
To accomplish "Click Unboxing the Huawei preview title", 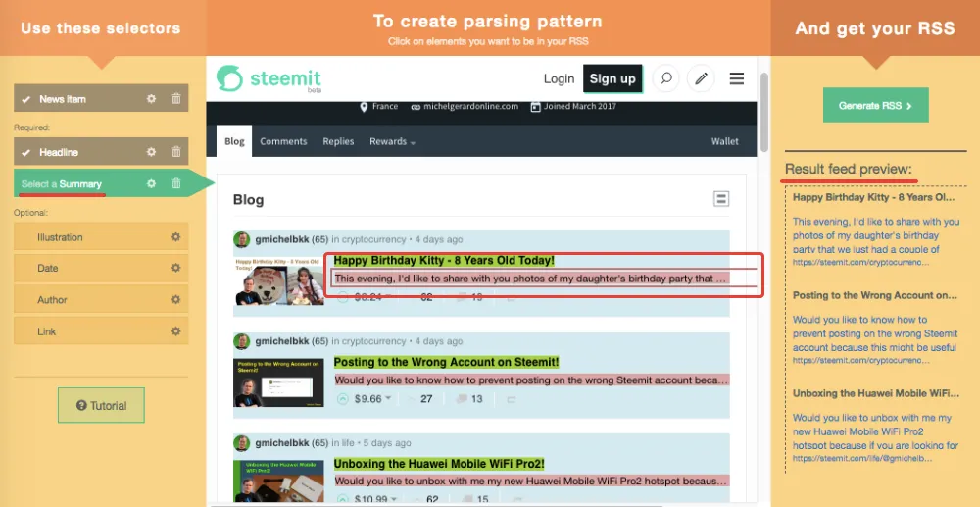I will pyautogui.click(x=875, y=393).
